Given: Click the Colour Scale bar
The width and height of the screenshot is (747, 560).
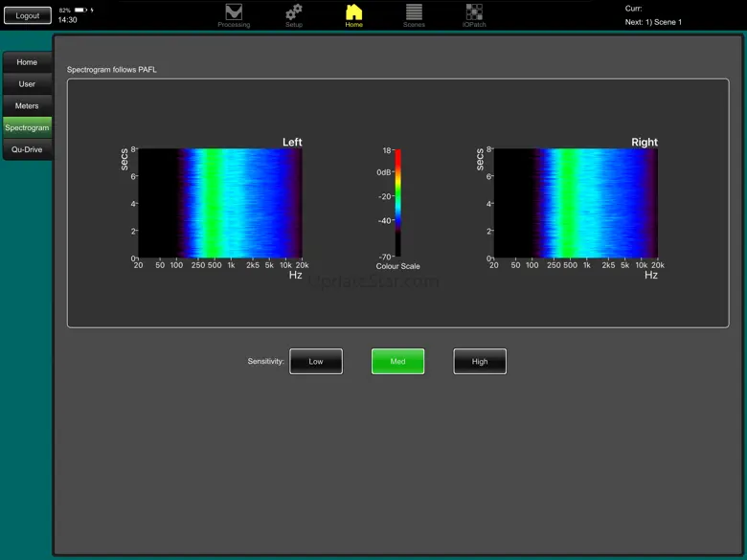Looking at the screenshot, I should click(397, 203).
